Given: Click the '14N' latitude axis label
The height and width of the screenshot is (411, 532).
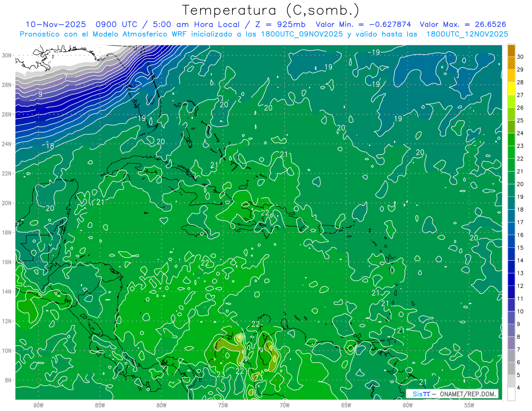Looking at the screenshot, I should click(7, 291).
